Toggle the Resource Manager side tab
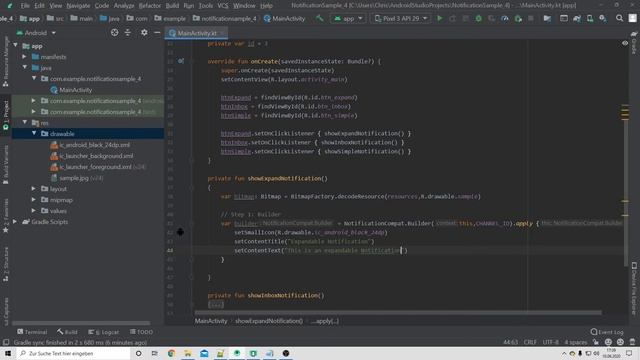The width and height of the screenshot is (640, 360). pyautogui.click(x=6, y=61)
